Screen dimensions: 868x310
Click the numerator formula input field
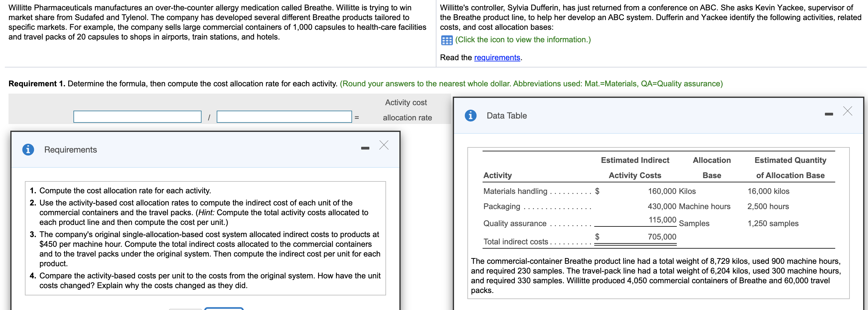click(x=137, y=117)
